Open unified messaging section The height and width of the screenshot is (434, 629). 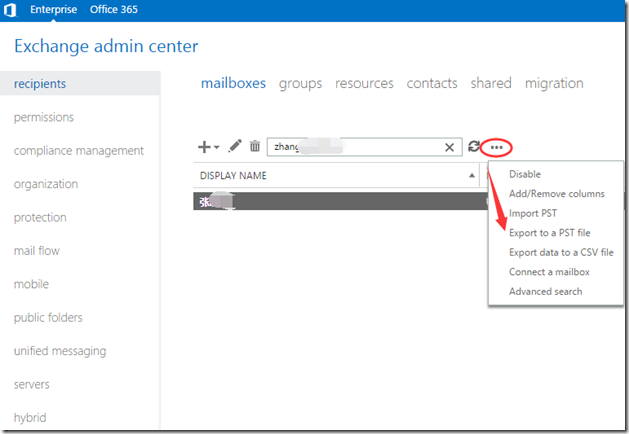click(60, 351)
